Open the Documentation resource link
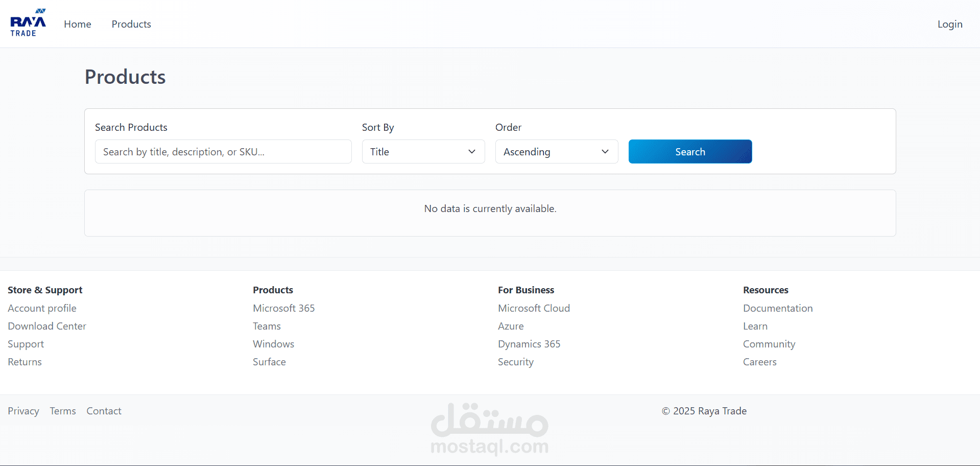Image resolution: width=980 pixels, height=466 pixels. point(778,308)
